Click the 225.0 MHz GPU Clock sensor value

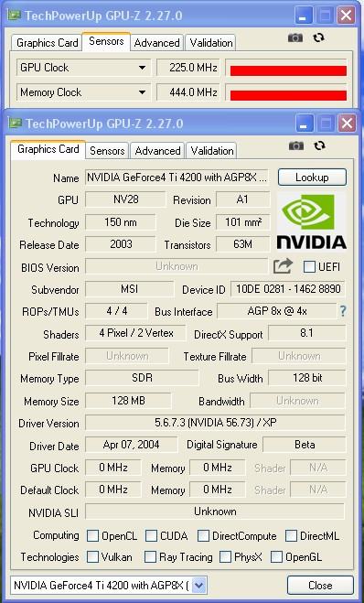coord(188,68)
